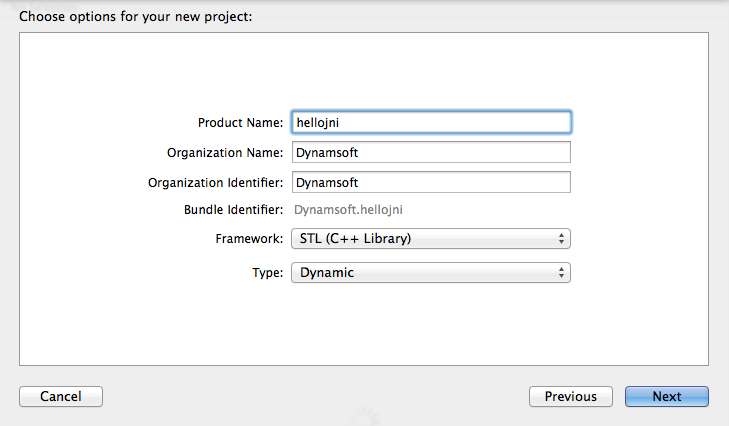The height and width of the screenshot is (426, 729).
Task: Click the up-down arrows on the Framework popup
Action: (561, 239)
